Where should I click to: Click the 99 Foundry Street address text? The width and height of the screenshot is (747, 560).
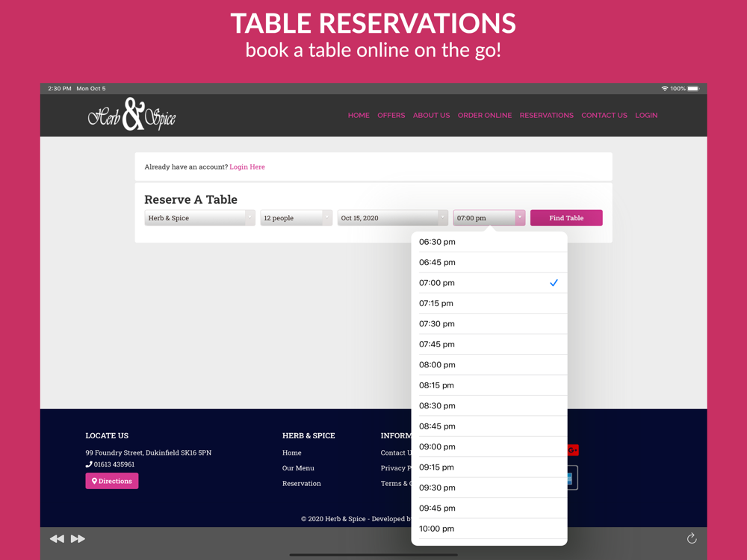click(148, 453)
